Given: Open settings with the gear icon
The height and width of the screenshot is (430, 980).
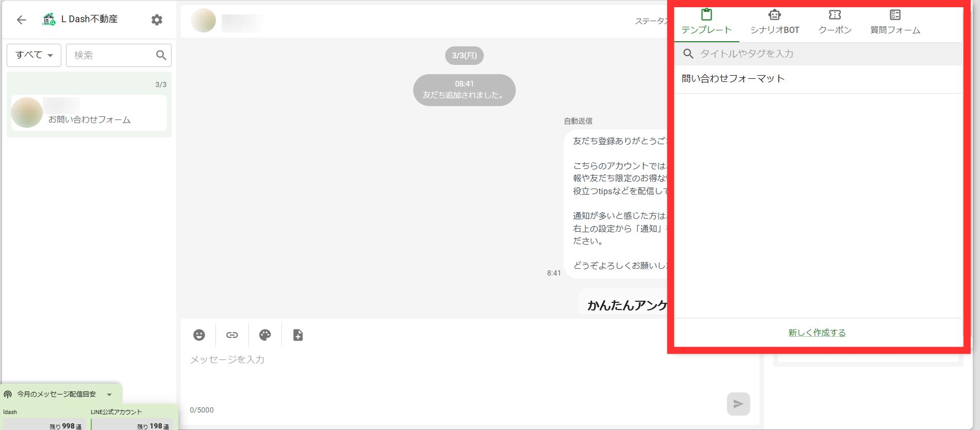Looking at the screenshot, I should (157, 20).
